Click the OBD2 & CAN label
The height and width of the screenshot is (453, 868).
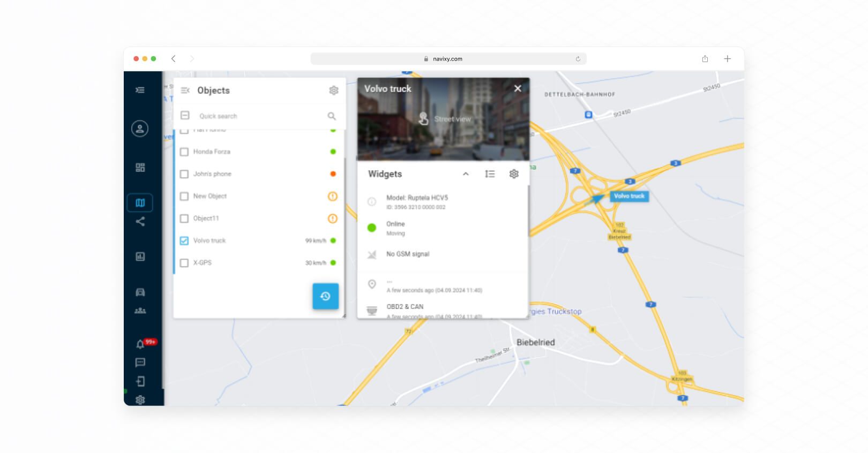(405, 307)
